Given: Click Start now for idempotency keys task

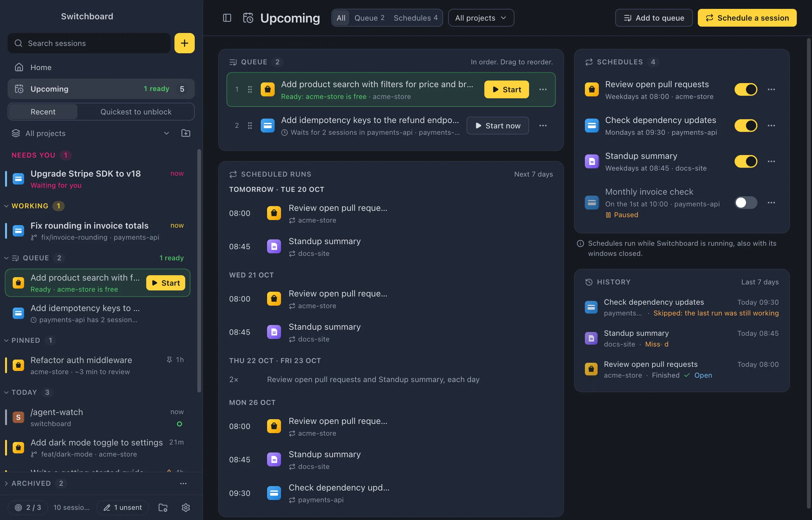Looking at the screenshot, I should click(x=498, y=126).
